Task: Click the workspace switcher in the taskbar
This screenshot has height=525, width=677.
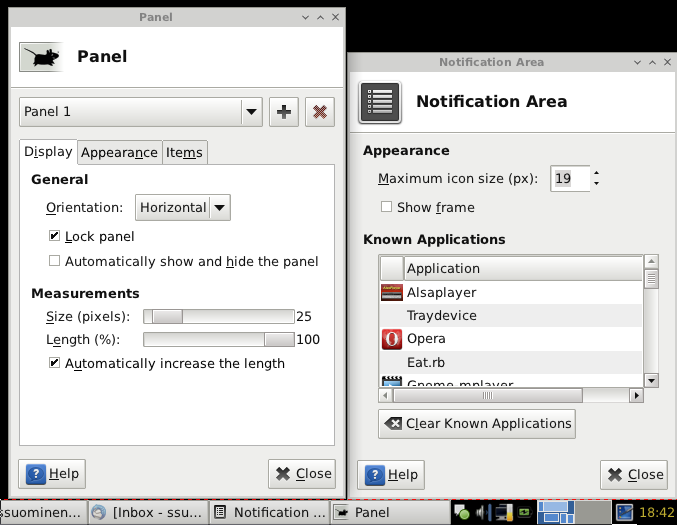Action: tap(568, 512)
